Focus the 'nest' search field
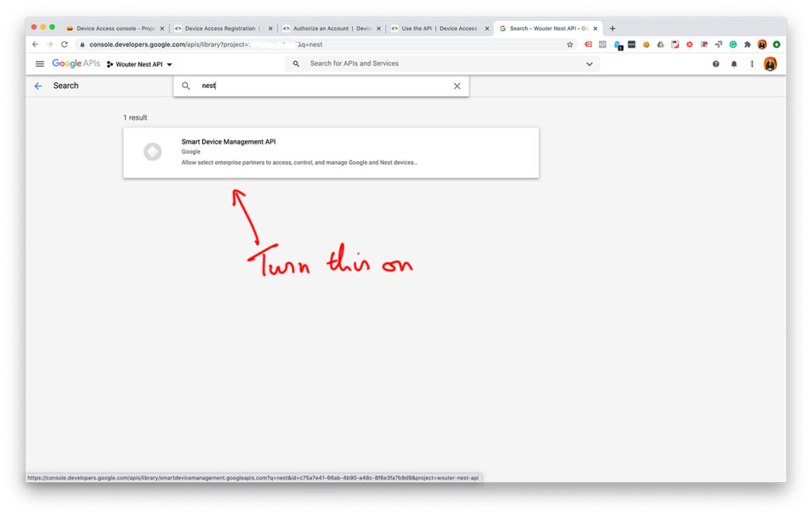This screenshot has width=812, height=516. coord(321,86)
